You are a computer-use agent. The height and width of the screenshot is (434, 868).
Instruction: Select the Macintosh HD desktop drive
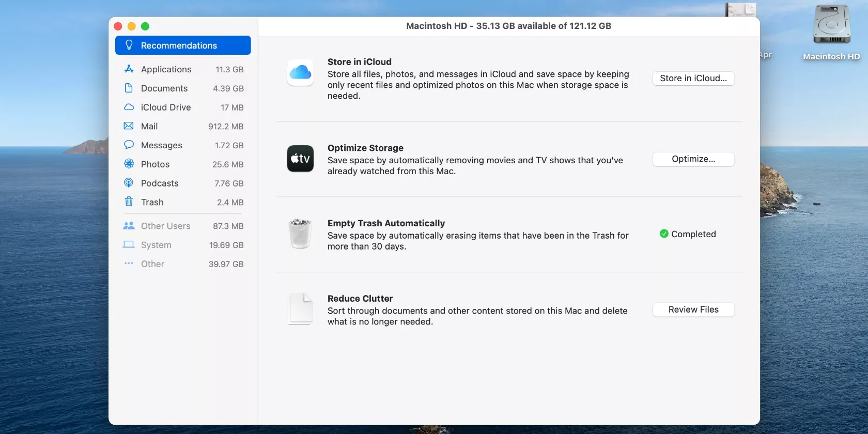pos(831,32)
